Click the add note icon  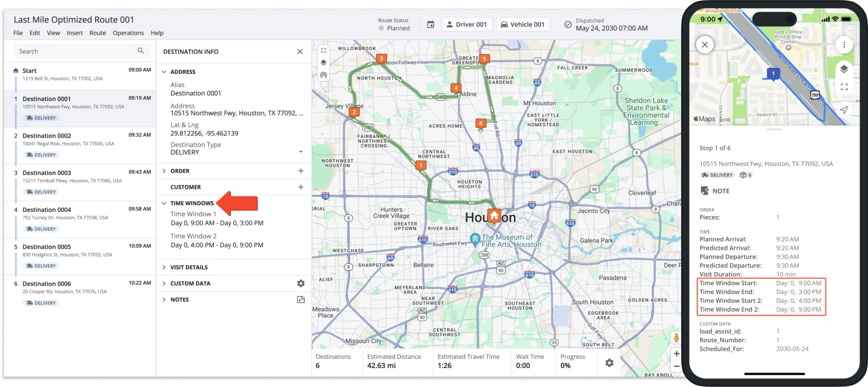point(301,299)
